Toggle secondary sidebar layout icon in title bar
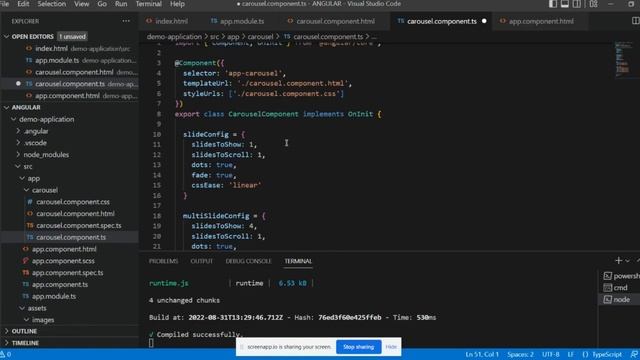The image size is (640, 360). (x=577, y=4)
